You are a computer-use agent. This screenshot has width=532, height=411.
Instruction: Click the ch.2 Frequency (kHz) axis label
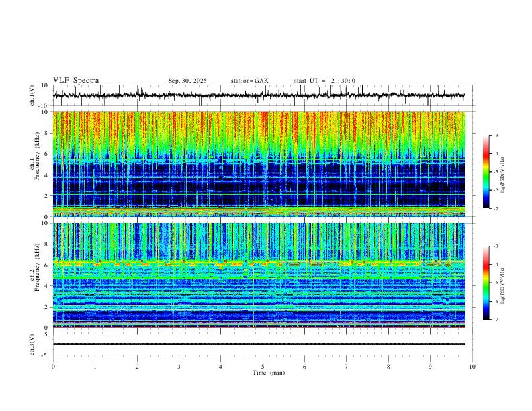(x=35, y=267)
